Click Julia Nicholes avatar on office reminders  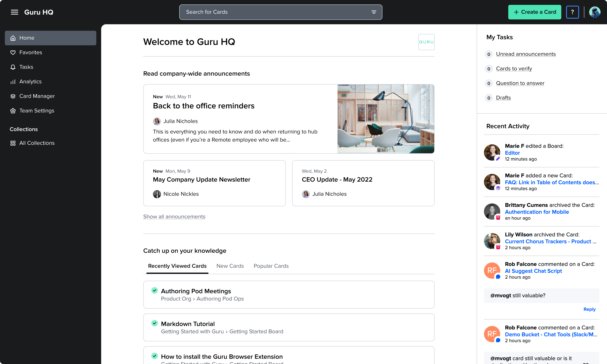coord(157,121)
